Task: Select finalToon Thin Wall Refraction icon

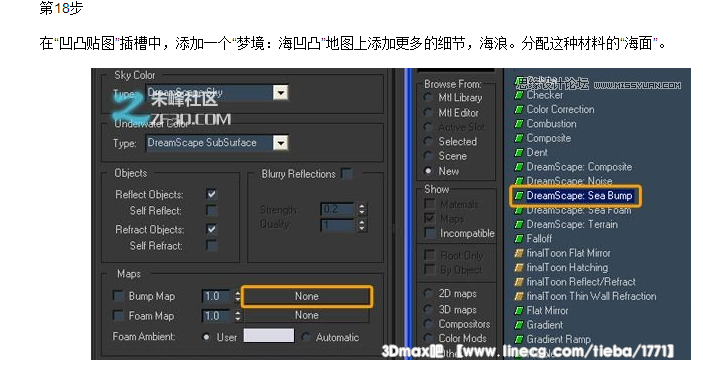Action: [x=519, y=296]
